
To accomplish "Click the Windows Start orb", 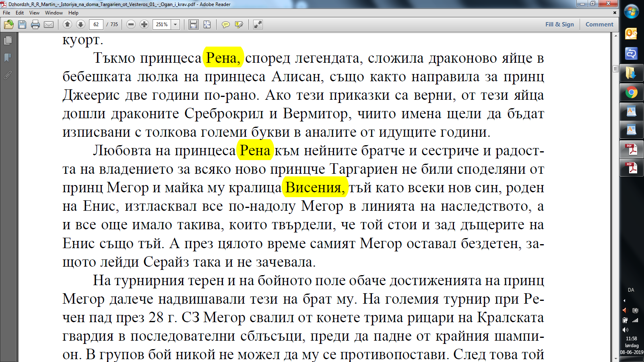I will (x=631, y=11).
